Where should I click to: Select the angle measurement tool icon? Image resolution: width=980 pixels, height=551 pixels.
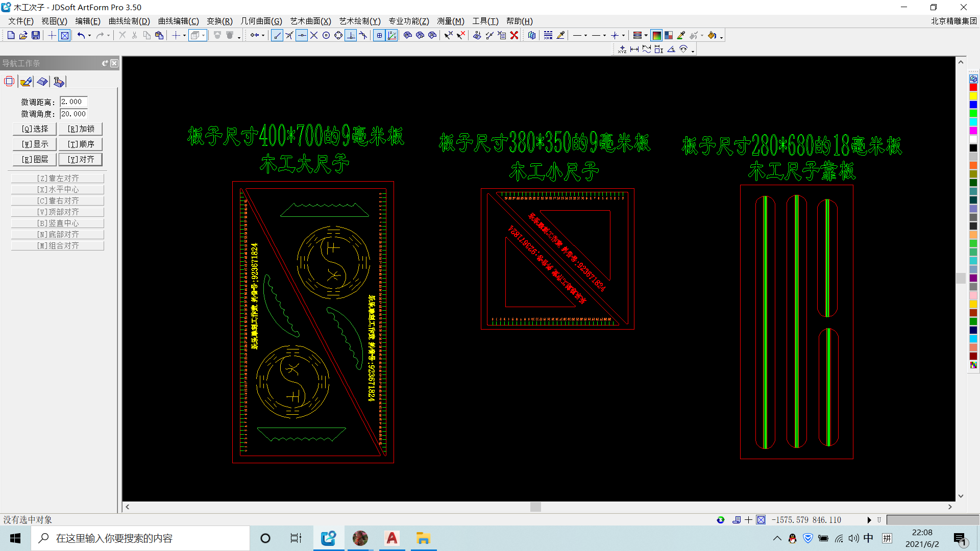671,49
